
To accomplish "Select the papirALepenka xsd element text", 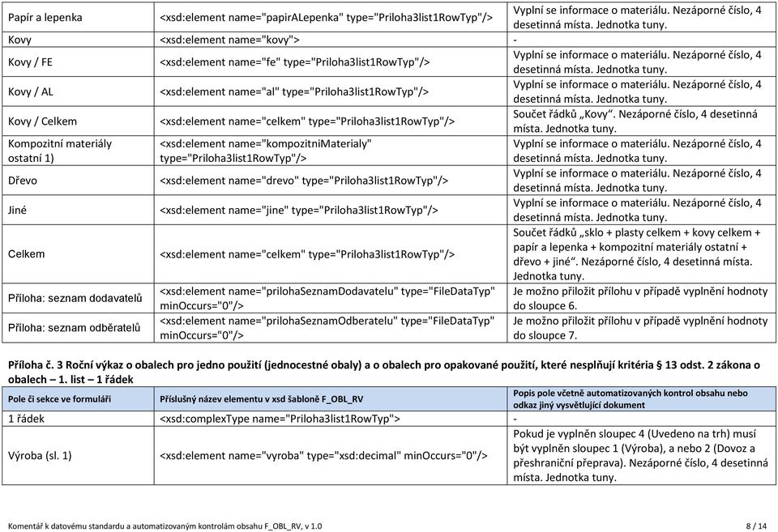I will point(326,17).
